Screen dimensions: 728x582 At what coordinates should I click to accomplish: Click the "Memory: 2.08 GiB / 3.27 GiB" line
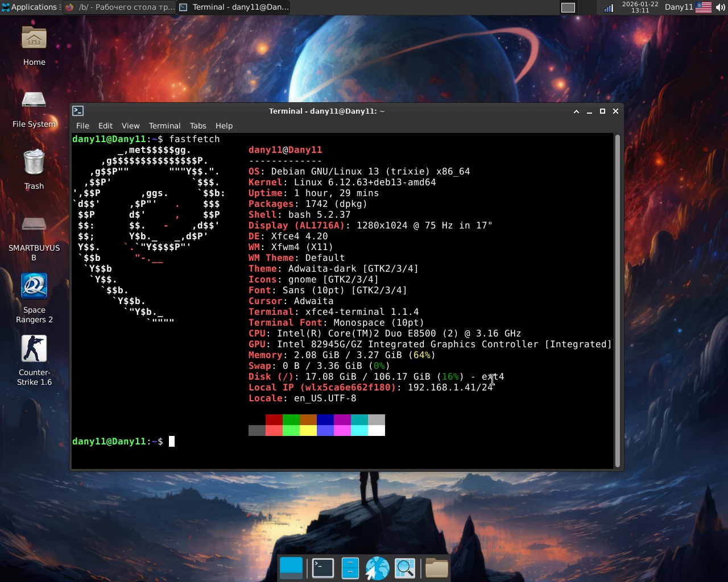pyautogui.click(x=342, y=355)
